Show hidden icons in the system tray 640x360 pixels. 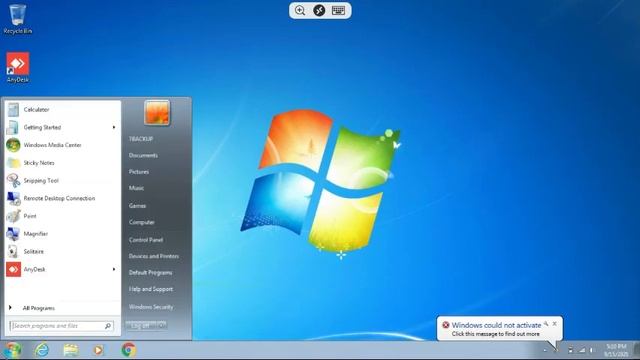[x=545, y=350]
